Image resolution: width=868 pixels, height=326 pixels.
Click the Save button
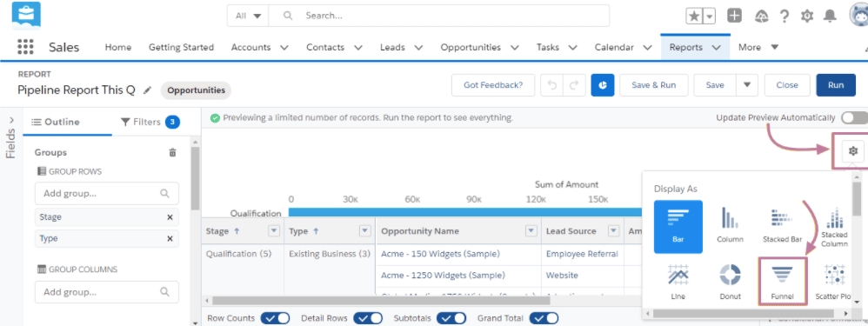(715, 85)
